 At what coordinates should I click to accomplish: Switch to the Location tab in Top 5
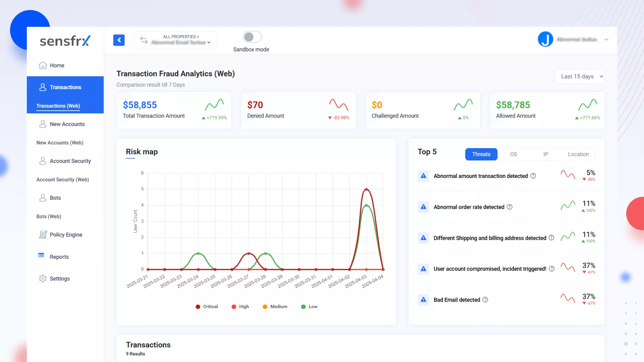[x=578, y=154]
